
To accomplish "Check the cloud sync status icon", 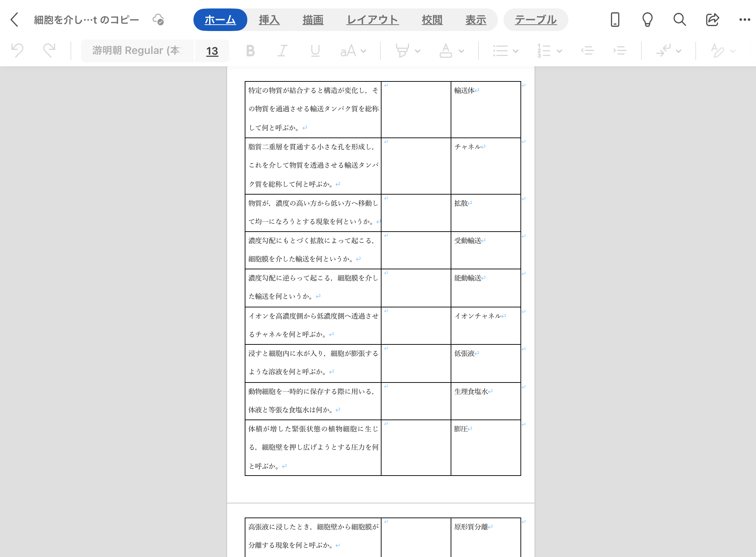I will coord(158,20).
